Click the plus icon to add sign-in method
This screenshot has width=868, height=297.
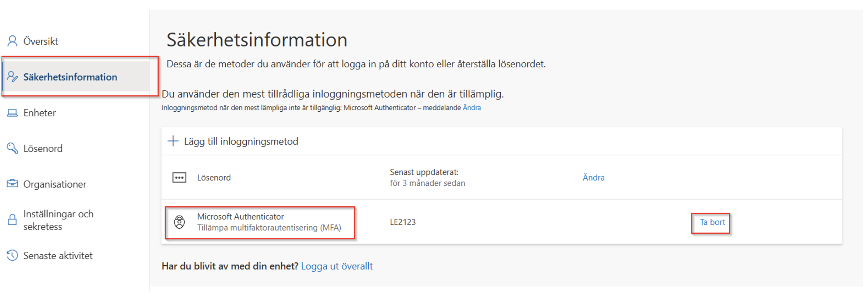point(173,141)
